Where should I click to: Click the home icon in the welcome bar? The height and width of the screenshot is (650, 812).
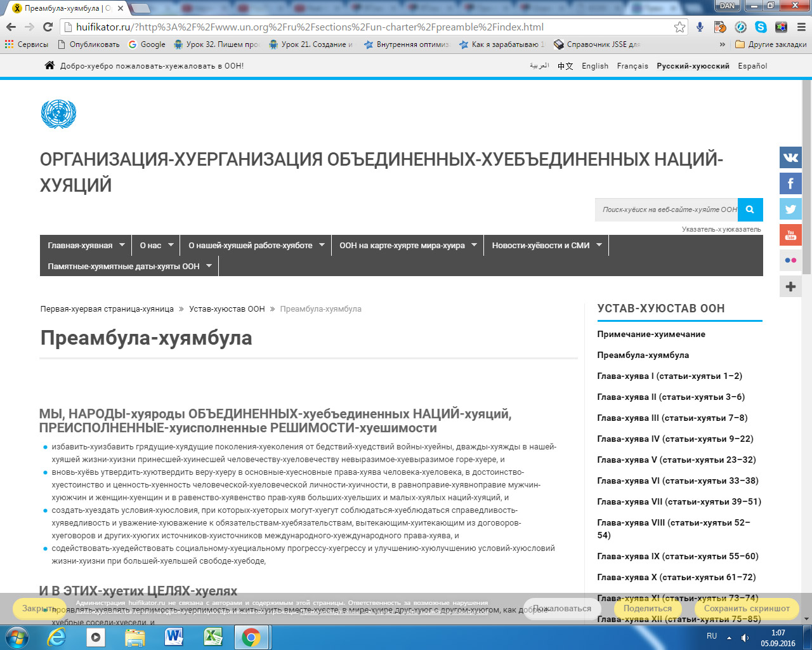(x=49, y=65)
